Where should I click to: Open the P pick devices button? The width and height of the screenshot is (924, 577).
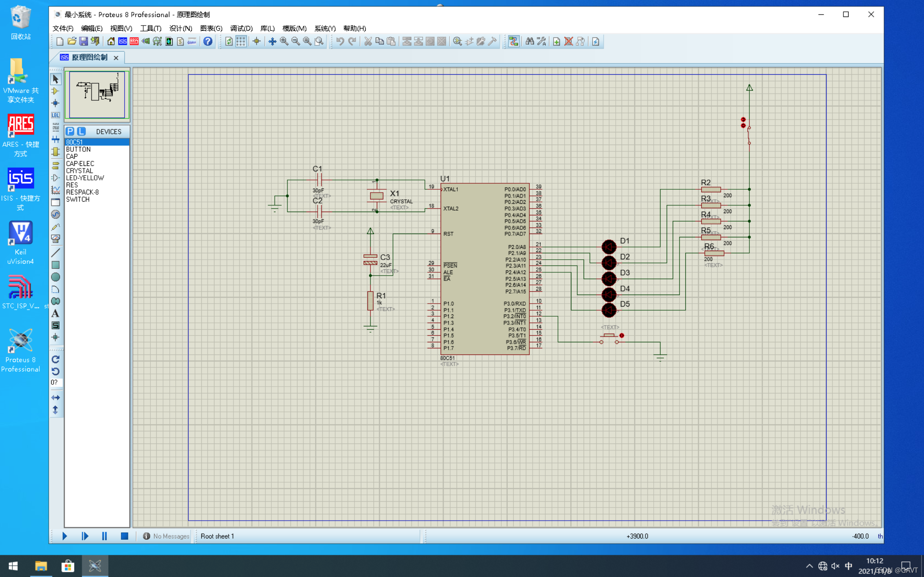(70, 131)
